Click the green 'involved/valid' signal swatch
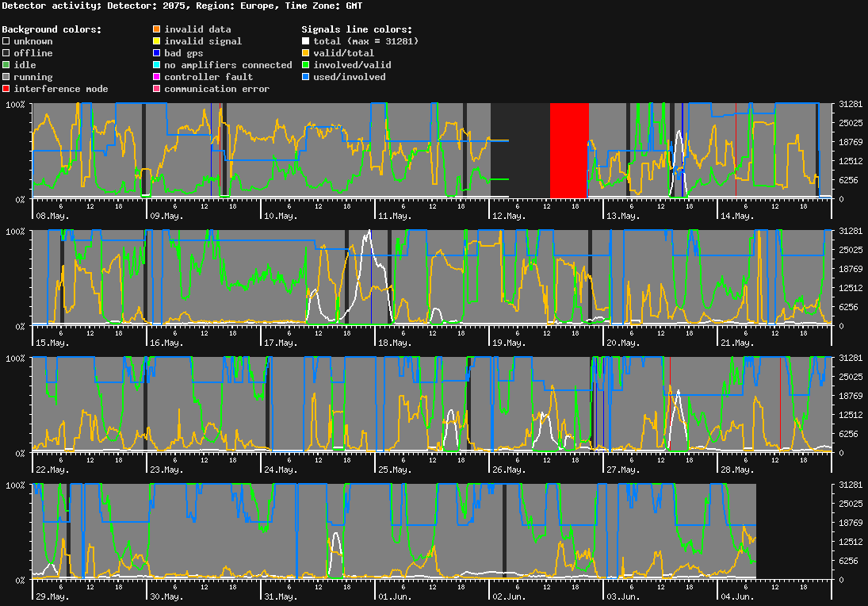Viewport: 868px width, 606px height. coord(305,65)
